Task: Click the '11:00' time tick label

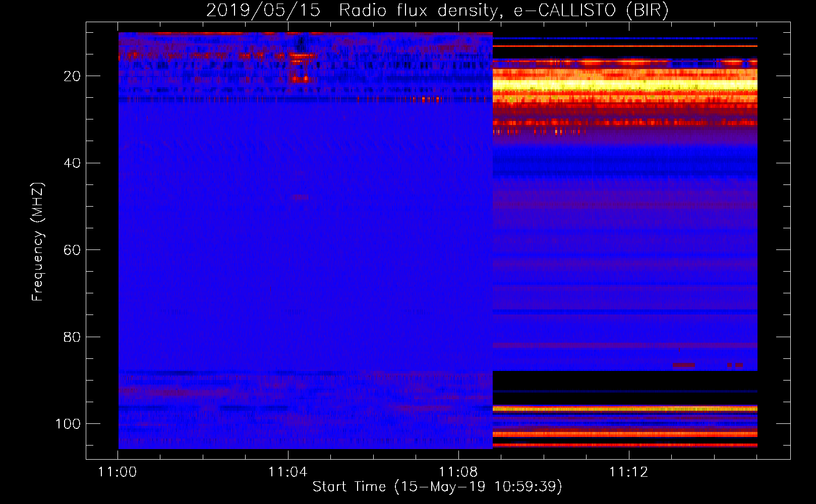Action: tap(118, 472)
